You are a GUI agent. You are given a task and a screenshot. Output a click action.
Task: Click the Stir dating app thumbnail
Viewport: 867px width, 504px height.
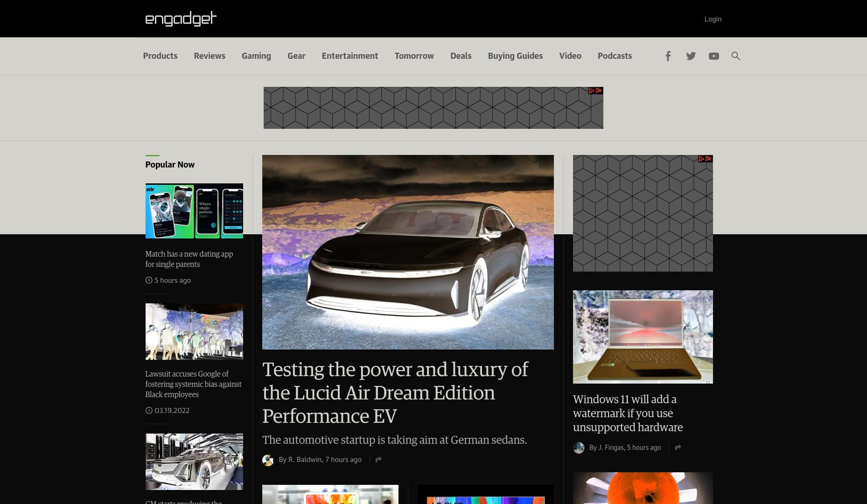click(194, 211)
